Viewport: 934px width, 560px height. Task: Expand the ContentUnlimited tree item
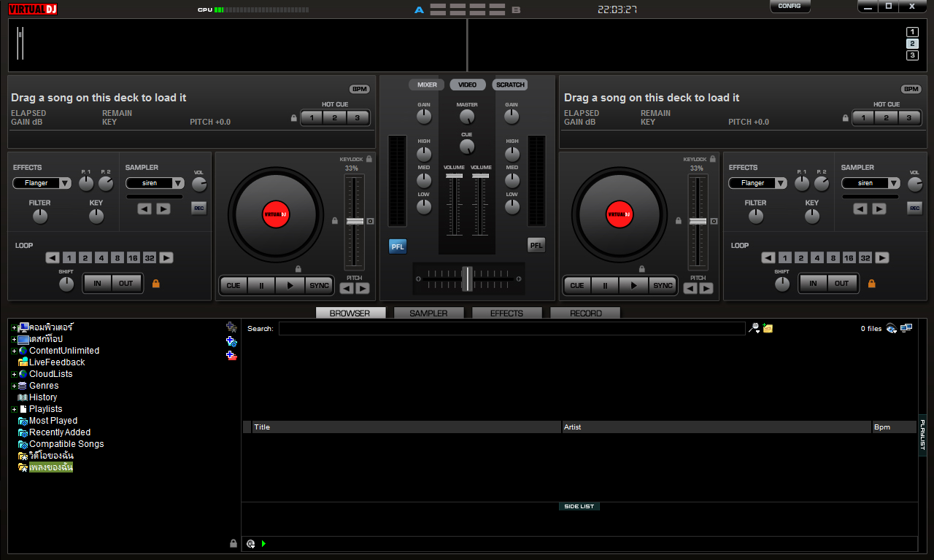coord(14,351)
